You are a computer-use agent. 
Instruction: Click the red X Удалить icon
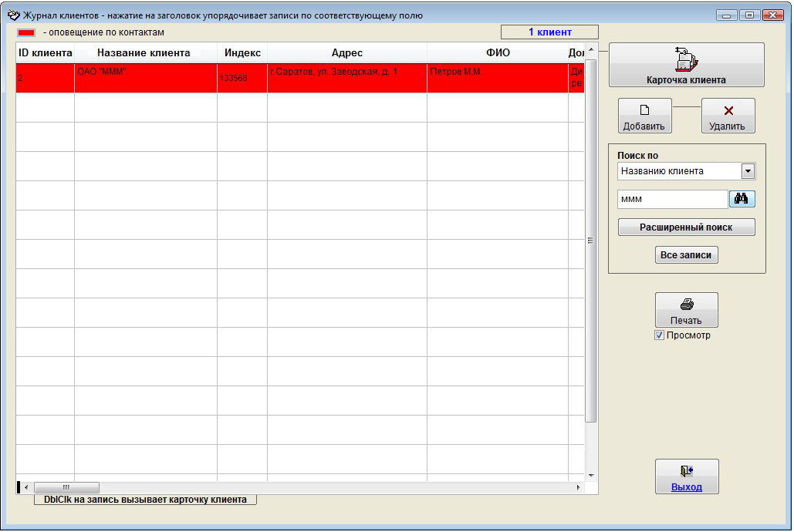click(x=728, y=110)
